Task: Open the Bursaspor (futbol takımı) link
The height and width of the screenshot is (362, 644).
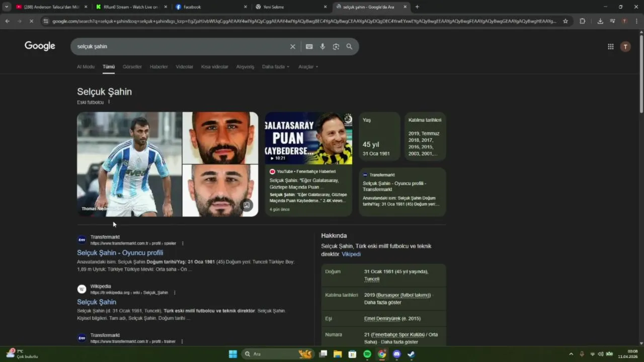Action: [404, 295]
